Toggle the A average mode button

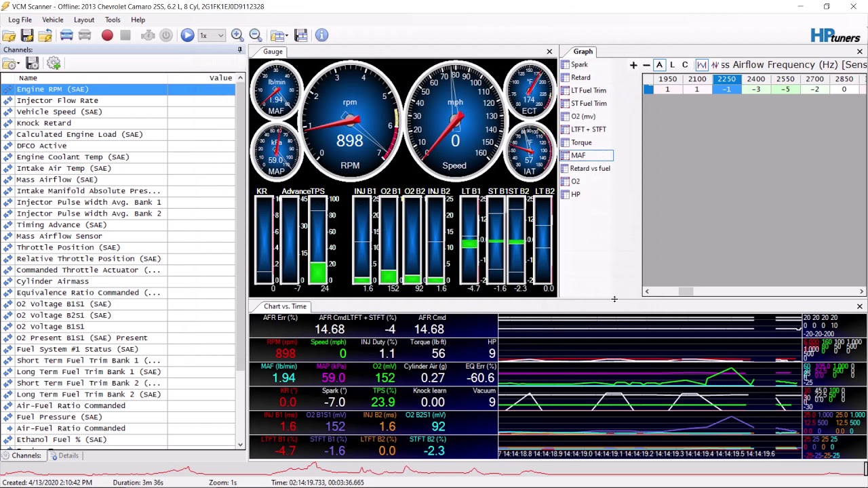click(x=659, y=65)
